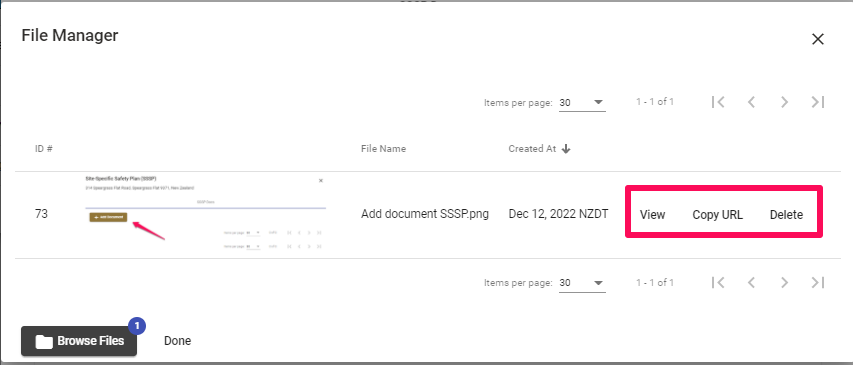Go to next page in bottom paginator

click(x=784, y=282)
